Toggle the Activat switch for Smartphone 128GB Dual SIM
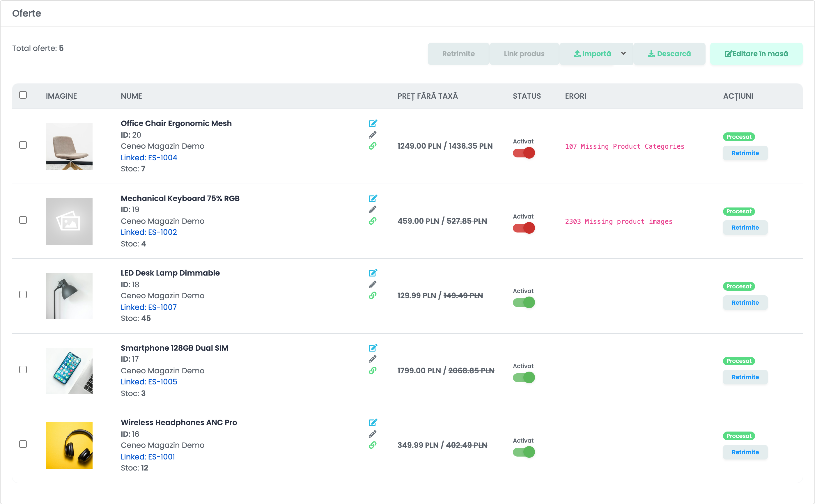This screenshot has width=815, height=504. (x=524, y=378)
